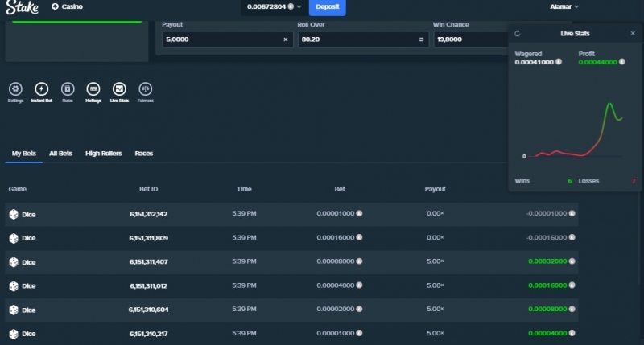Open the Hotkeys keyboard icon
This screenshot has width=644, height=345.
(x=93, y=89)
